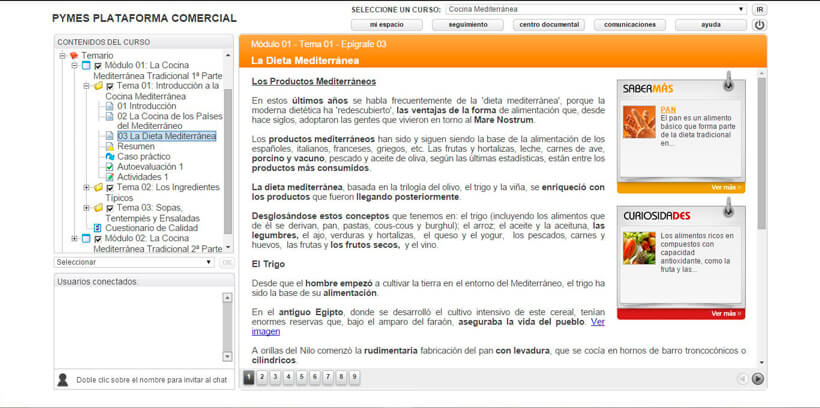Open the mi espacio menu
This screenshot has height=408, width=820.
coord(386,25)
